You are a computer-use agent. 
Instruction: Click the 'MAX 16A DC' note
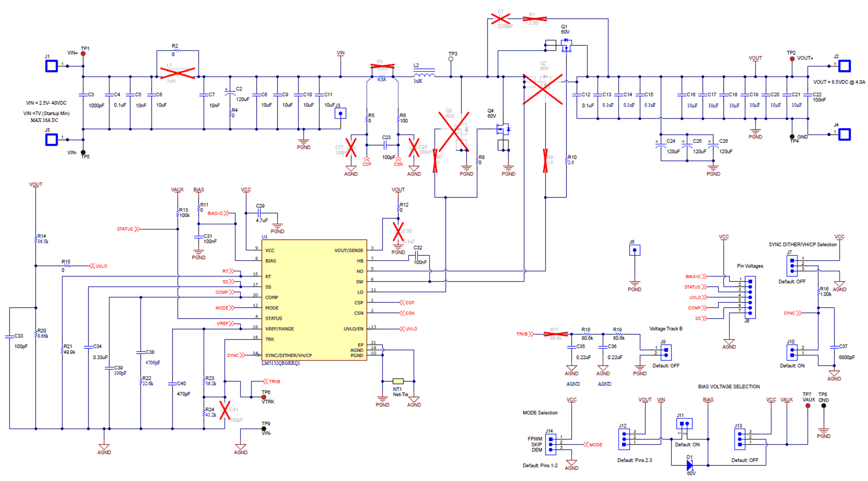(44, 120)
